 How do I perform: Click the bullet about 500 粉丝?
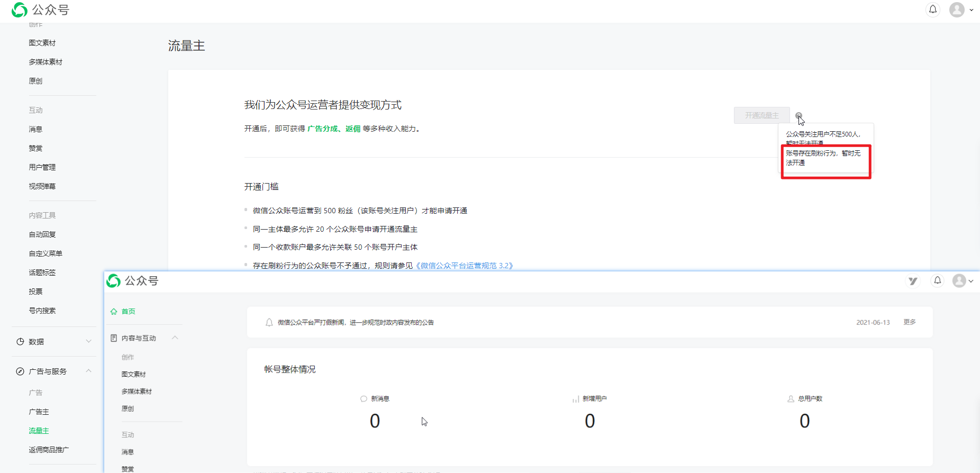coord(360,211)
